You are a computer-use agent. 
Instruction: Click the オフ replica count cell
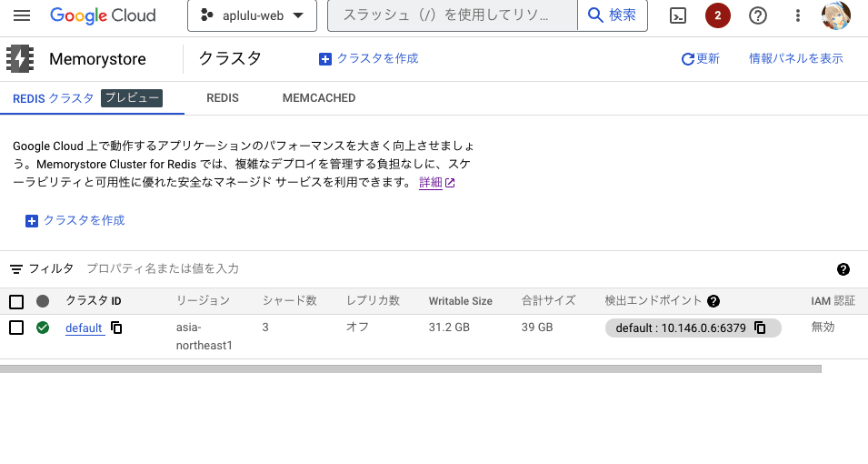(357, 327)
